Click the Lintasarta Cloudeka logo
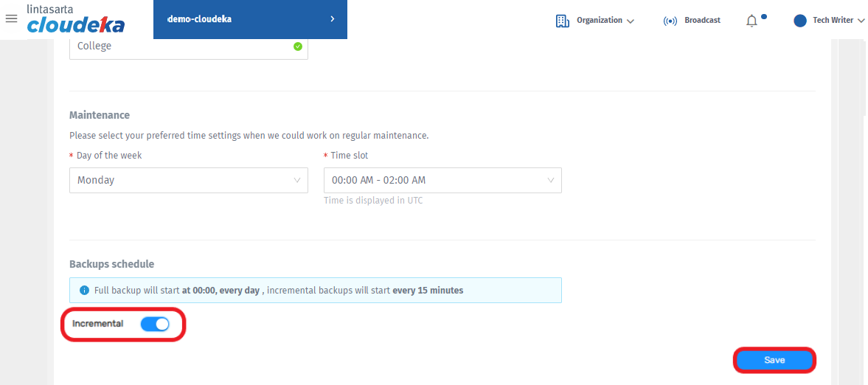 pos(75,20)
